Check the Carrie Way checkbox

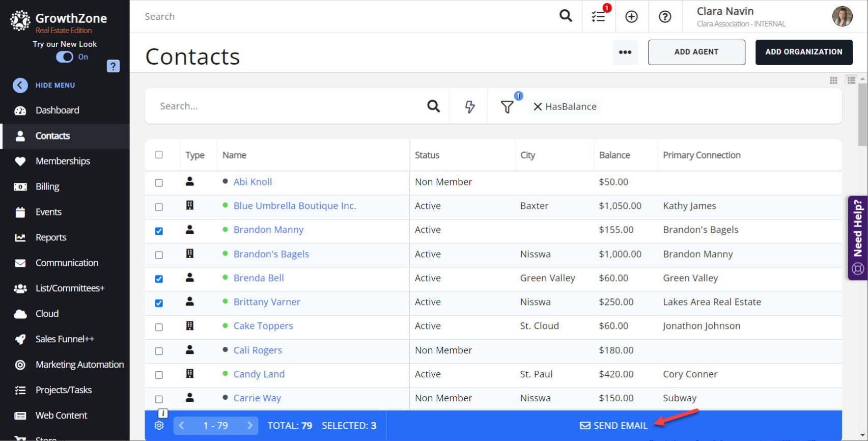pyautogui.click(x=159, y=399)
